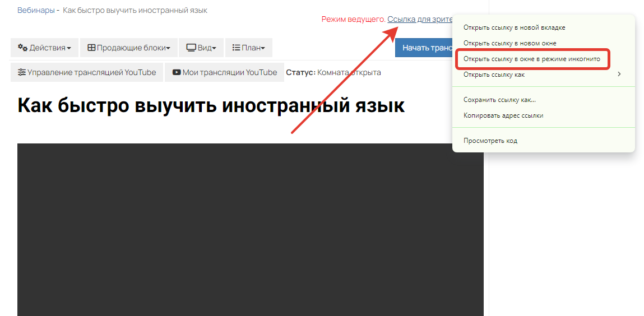The height and width of the screenshot is (316, 644).
Task: Click the list icon in План
Action: point(236,48)
